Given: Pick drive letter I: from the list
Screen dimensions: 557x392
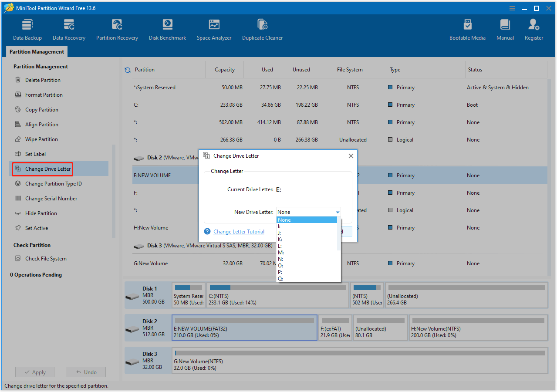Looking at the screenshot, I should (x=307, y=226).
